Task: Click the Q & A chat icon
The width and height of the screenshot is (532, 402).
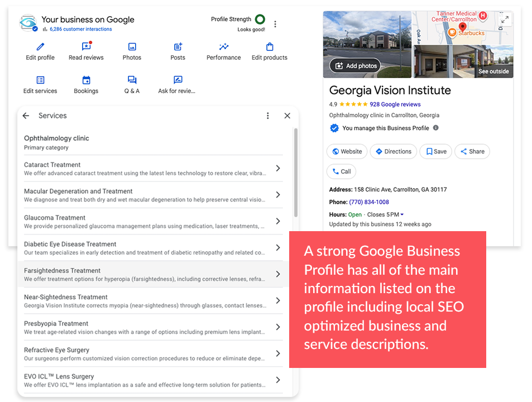Action: (132, 80)
